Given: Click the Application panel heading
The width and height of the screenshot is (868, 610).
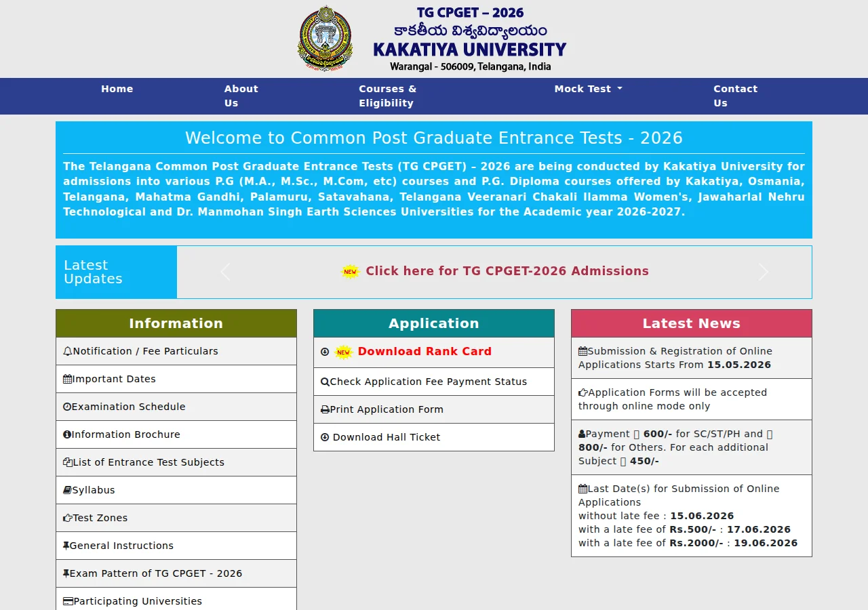Looking at the screenshot, I should (x=434, y=323).
